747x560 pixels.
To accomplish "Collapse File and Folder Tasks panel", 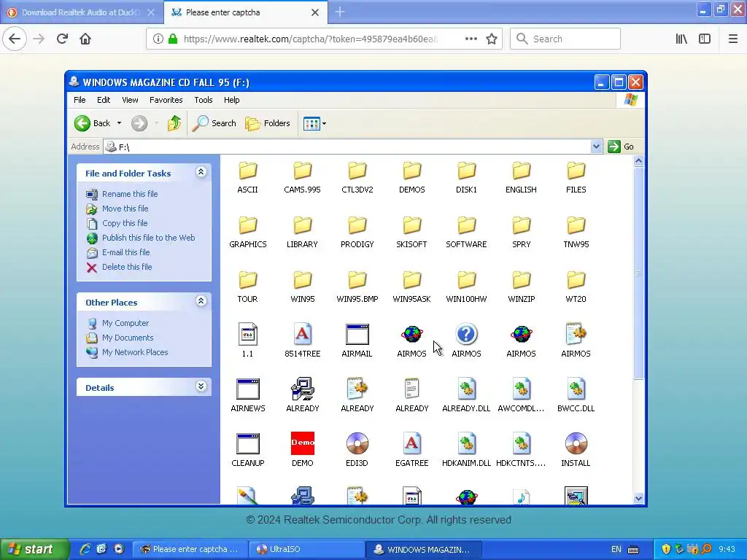I will (201, 172).
